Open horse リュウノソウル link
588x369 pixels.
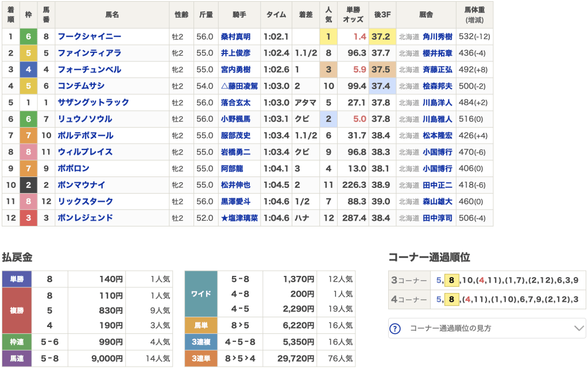pyautogui.click(x=85, y=119)
